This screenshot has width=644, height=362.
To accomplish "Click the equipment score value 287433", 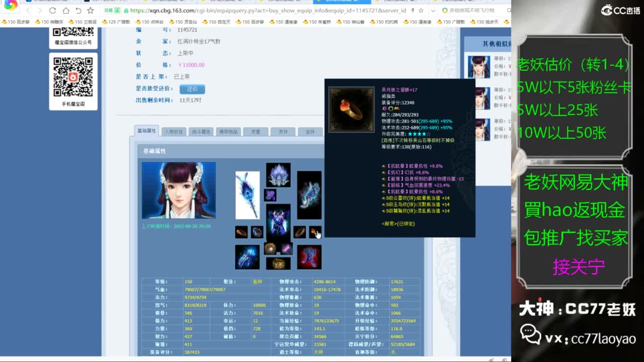I will (192, 352).
